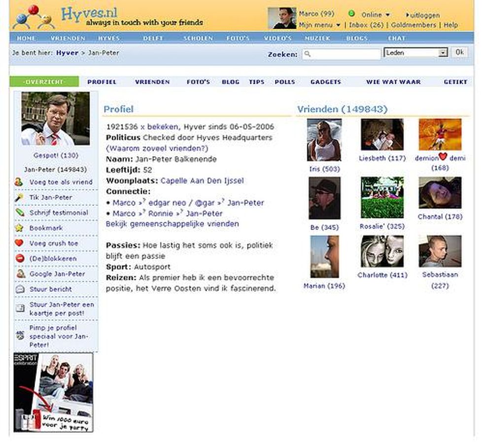Click the Esprit party advertisement banner
Viewport: 483px width, 448px height.
[53, 392]
